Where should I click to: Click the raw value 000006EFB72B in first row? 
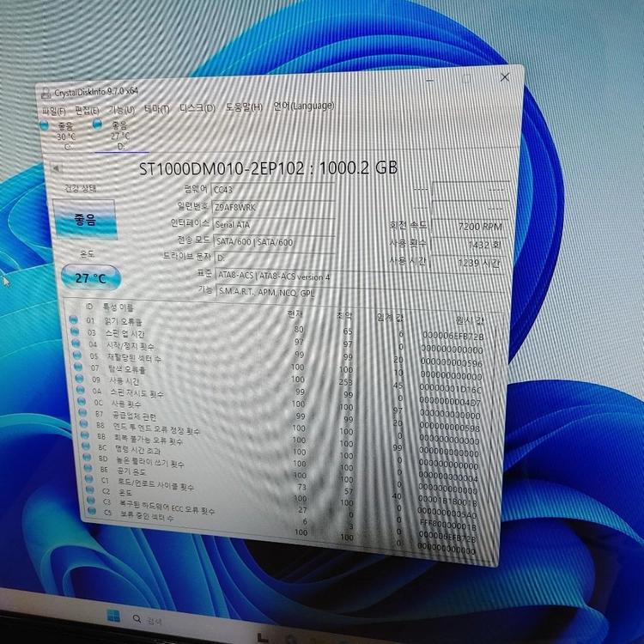point(453,336)
